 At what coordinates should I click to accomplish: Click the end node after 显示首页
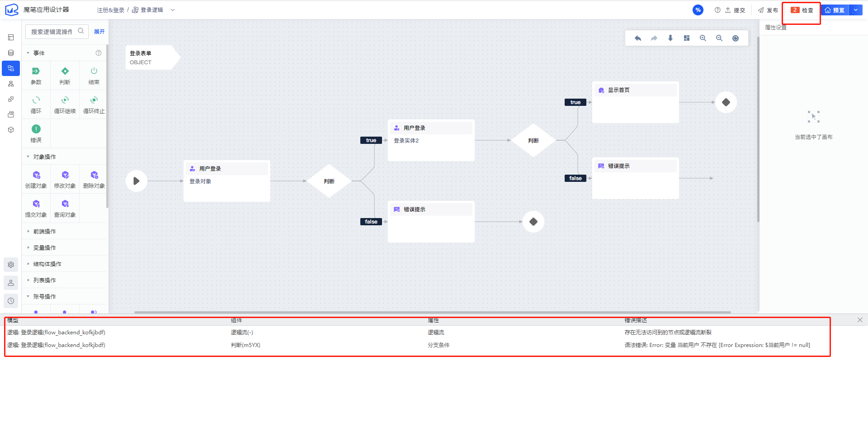726,102
